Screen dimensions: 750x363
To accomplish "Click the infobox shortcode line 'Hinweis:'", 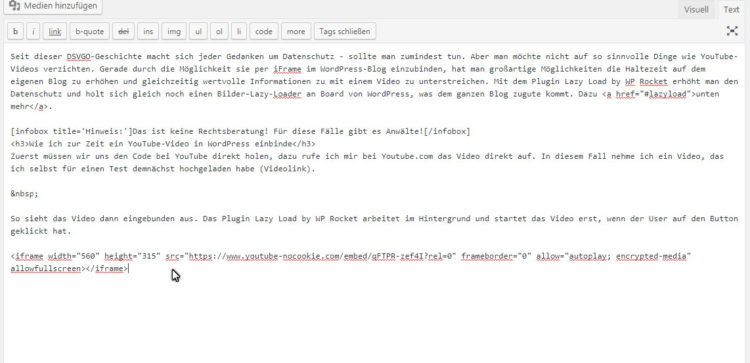I will (x=241, y=132).
